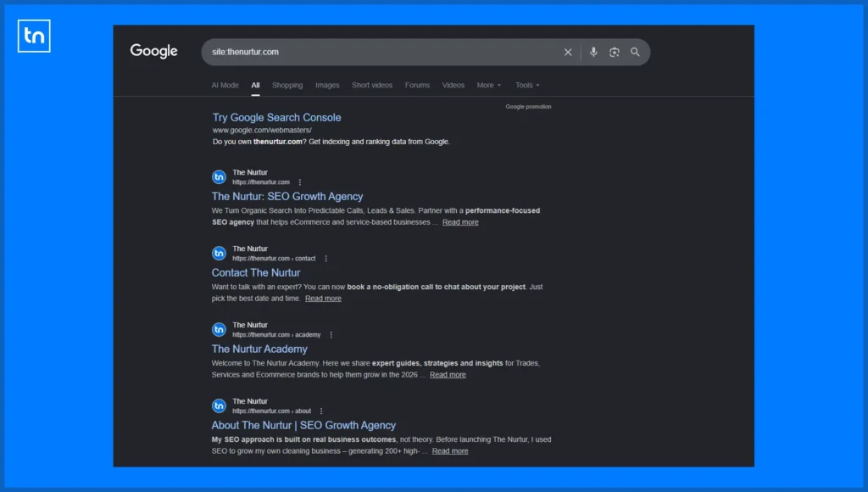Clear the search box with X icon
The image size is (868, 492).
pos(567,52)
